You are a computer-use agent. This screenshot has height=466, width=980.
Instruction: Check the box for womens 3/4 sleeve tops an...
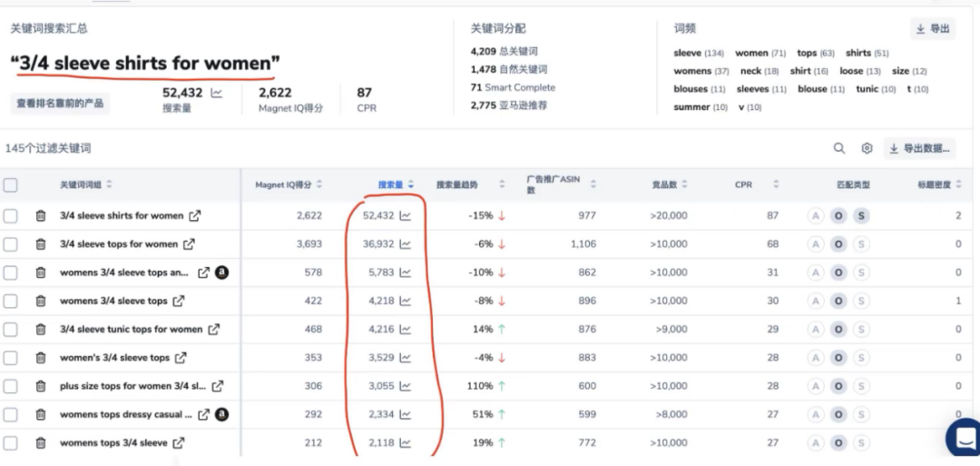pyautogui.click(x=11, y=273)
